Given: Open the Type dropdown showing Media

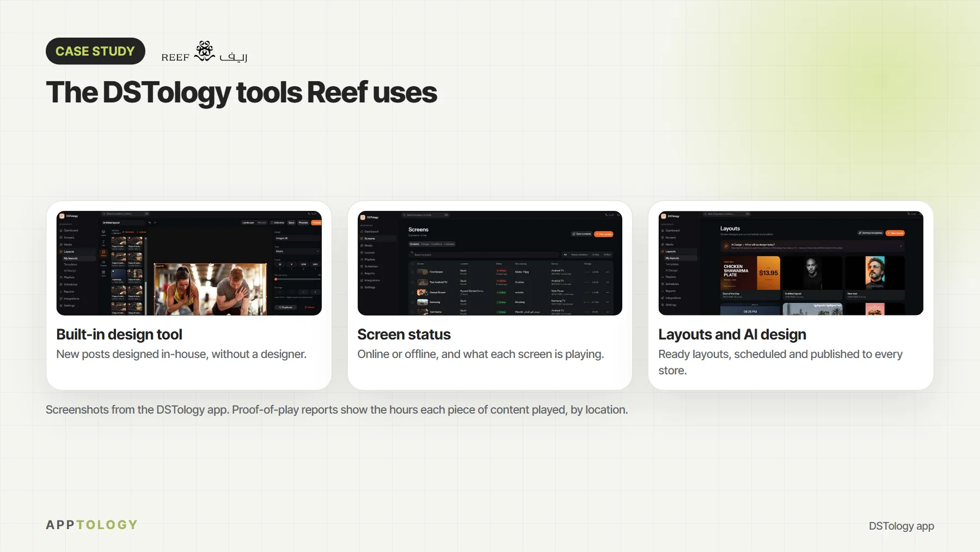Looking at the screenshot, I should click(x=297, y=251).
